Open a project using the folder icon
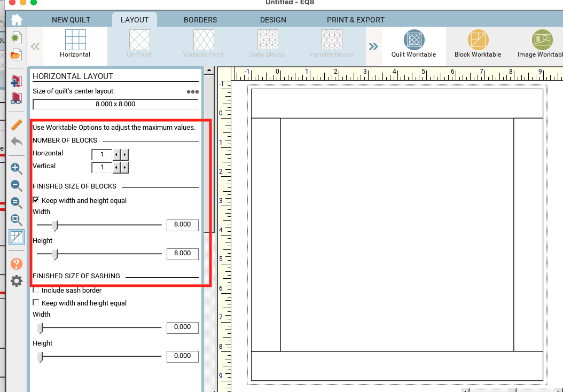Screen dimensions: 563x392 (16, 54)
